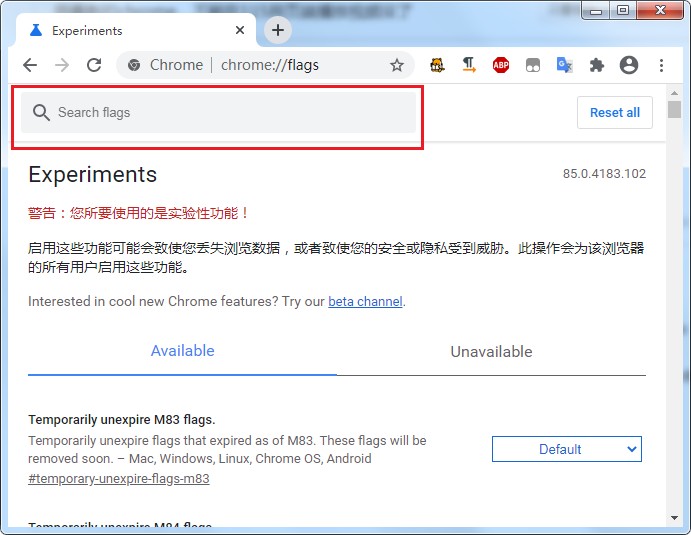Close the Experiments tab
Image resolution: width=691 pixels, height=535 pixels.
click(x=240, y=30)
